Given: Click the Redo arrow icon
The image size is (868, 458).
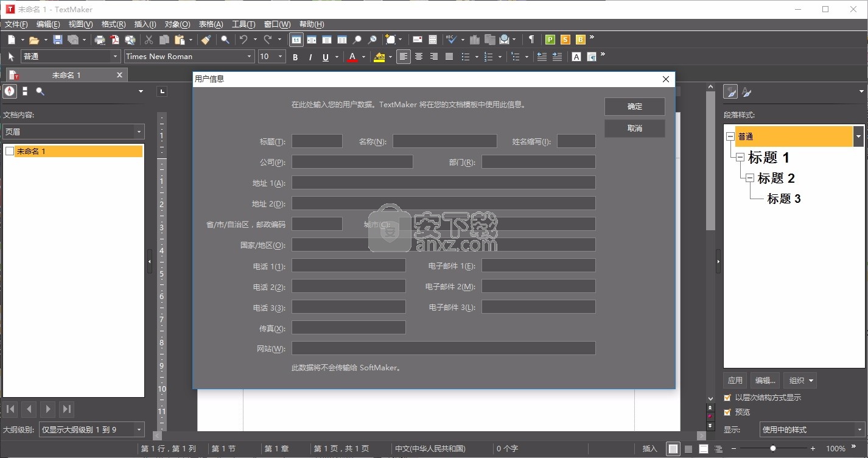Looking at the screenshot, I should [x=267, y=40].
